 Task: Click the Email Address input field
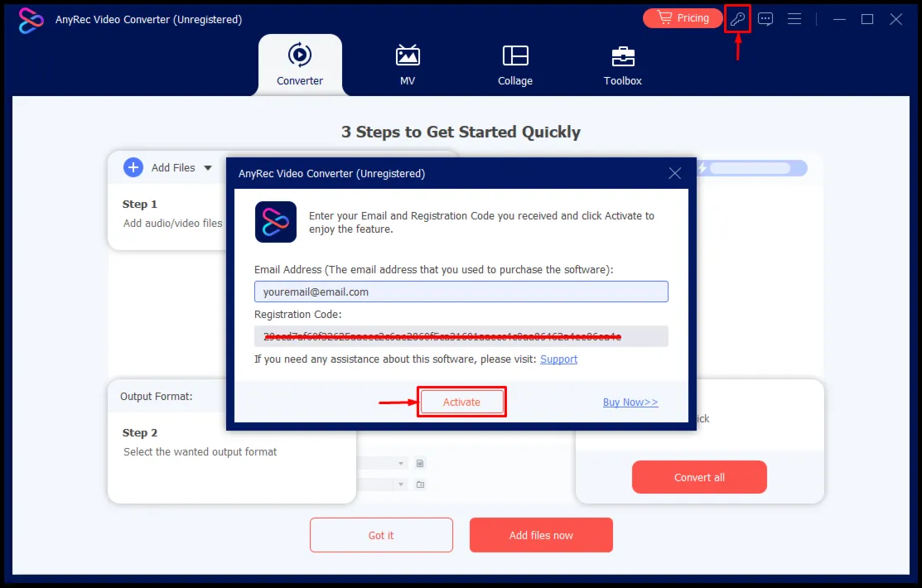tap(461, 292)
